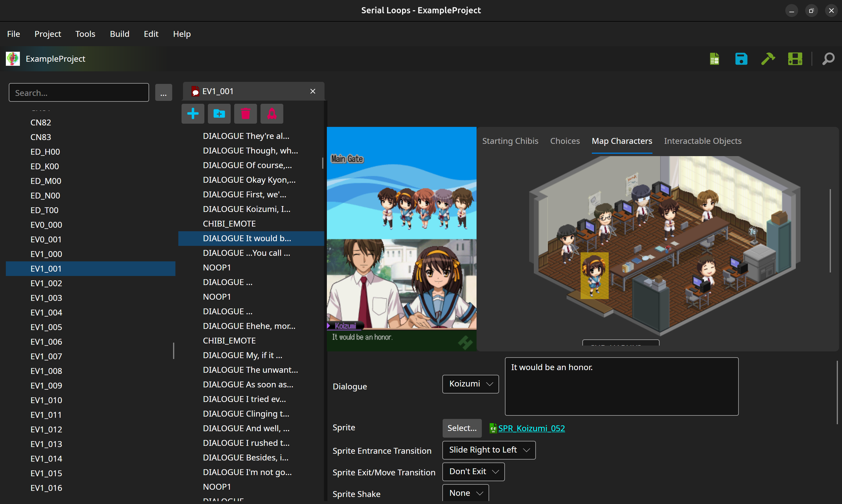
Task: Open the SPR_Koizumi_052 sprite link
Action: (531, 428)
